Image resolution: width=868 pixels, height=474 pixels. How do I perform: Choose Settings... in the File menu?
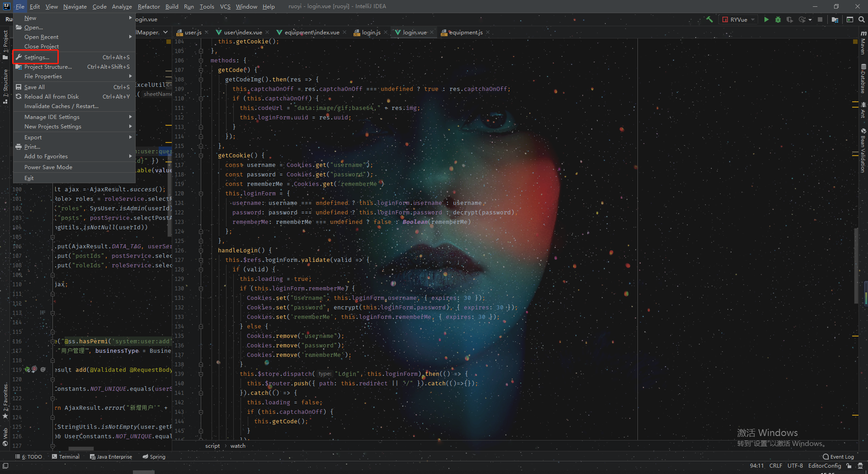(74, 57)
